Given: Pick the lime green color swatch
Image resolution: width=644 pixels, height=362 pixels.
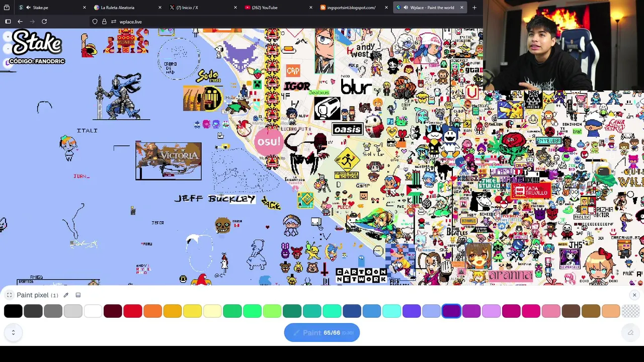Looking at the screenshot, I should [x=272, y=311].
